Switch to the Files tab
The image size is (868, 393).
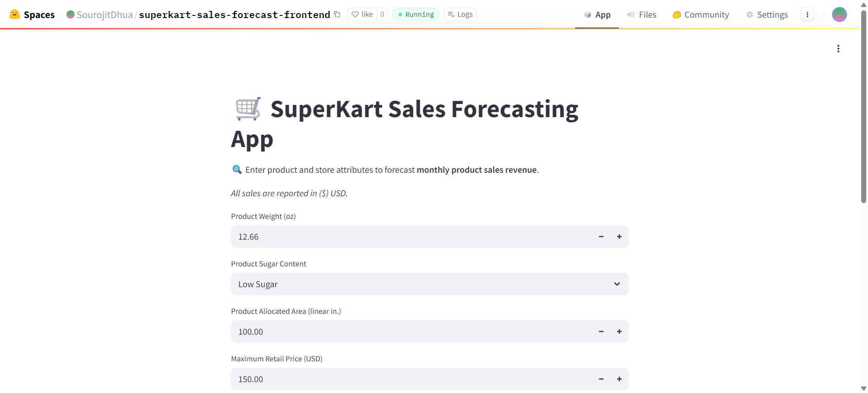click(642, 14)
